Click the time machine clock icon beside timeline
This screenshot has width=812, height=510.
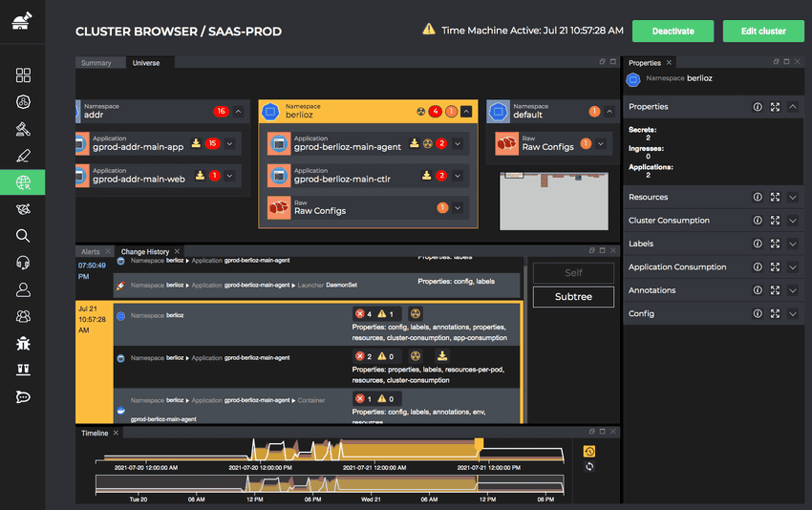coord(589,452)
